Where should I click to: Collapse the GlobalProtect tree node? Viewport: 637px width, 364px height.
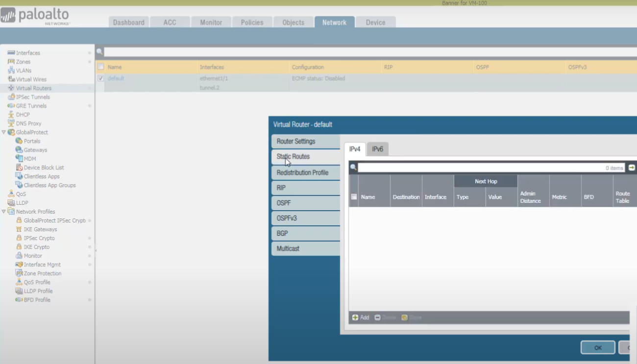[x=3, y=132]
